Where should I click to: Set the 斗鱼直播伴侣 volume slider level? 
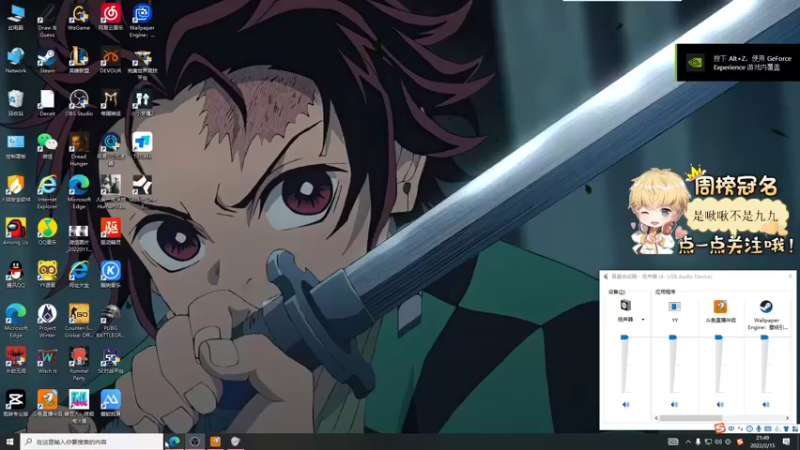click(718, 338)
